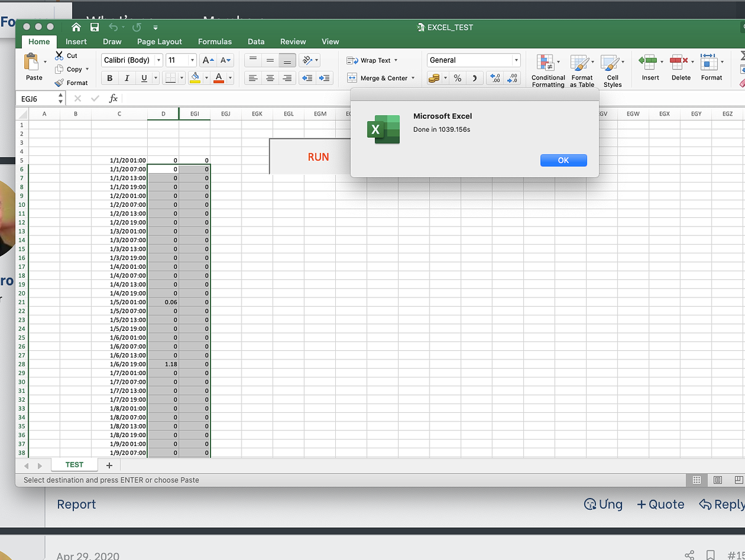The width and height of the screenshot is (745, 560).
Task: Expand the fill color options arrow
Action: point(205,78)
